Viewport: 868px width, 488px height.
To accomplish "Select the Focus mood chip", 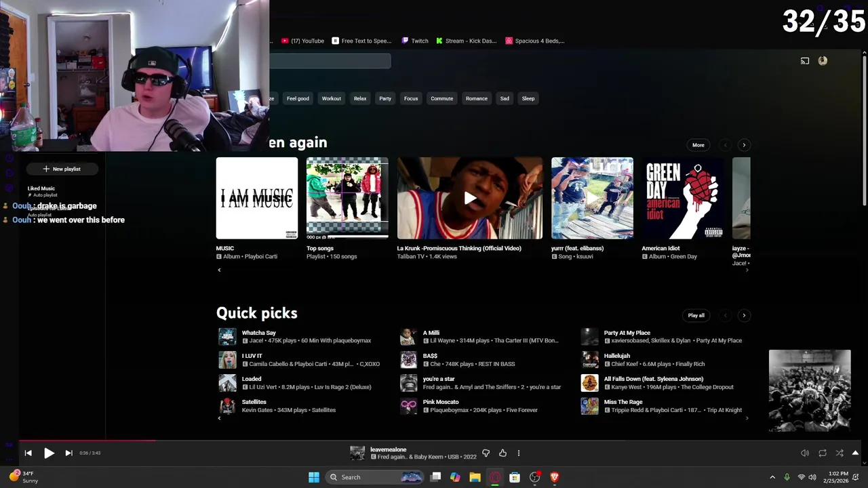I will pos(411,98).
